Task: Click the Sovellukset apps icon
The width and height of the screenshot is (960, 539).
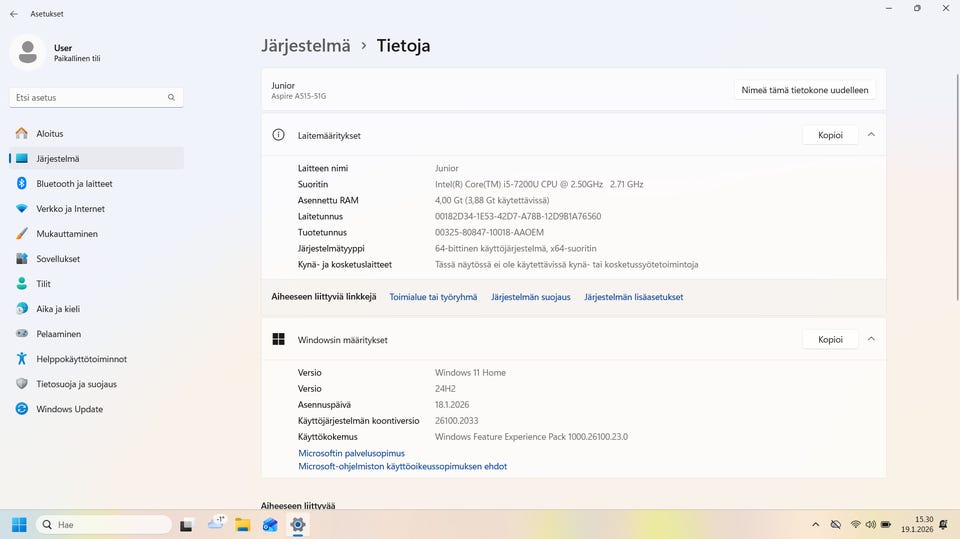Action: [22, 258]
